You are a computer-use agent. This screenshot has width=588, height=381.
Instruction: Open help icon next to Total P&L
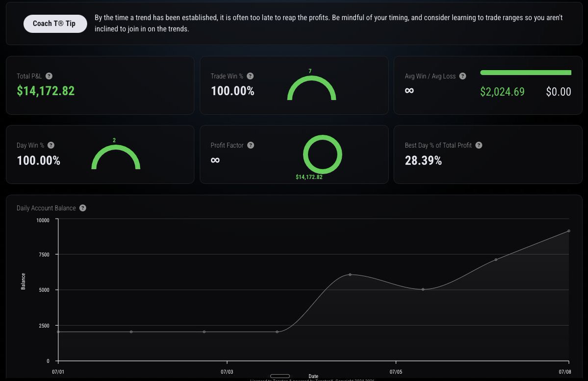click(49, 76)
